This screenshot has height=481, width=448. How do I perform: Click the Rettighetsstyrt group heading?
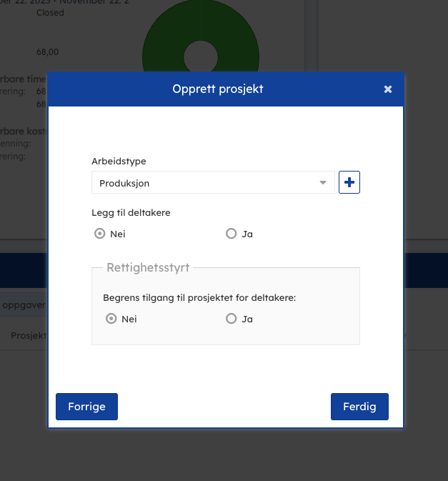coord(148,268)
